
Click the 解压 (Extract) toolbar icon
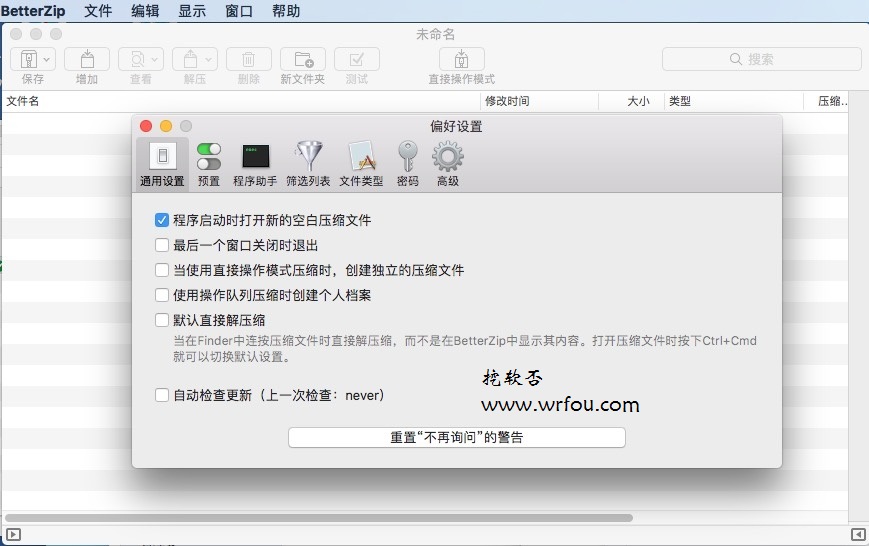pos(190,59)
